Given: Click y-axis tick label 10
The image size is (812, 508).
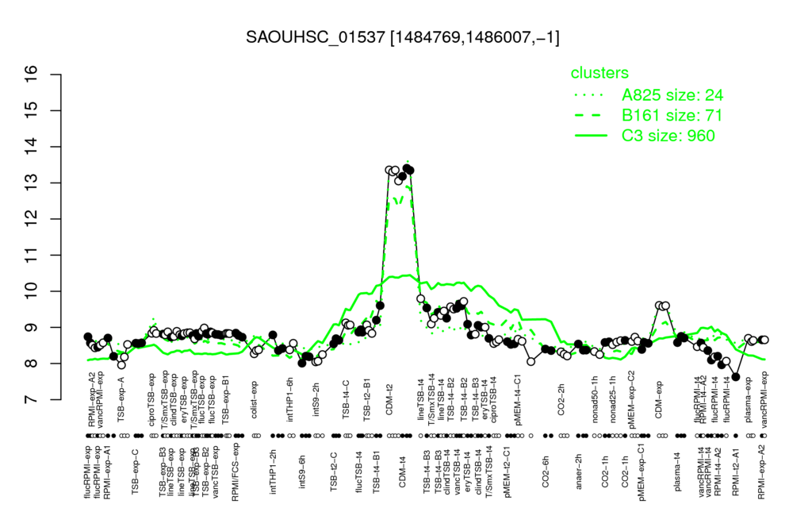Looking at the screenshot, I should pyautogui.click(x=32, y=291).
